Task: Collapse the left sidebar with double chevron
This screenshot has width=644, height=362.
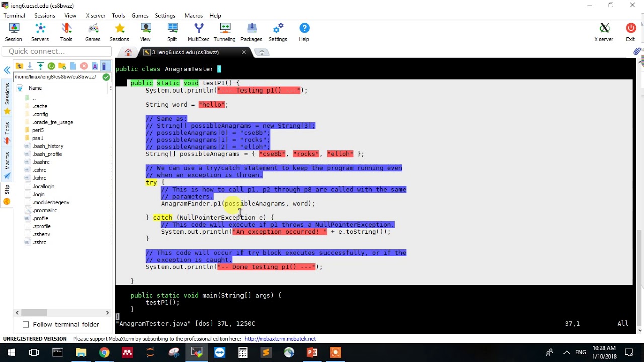Action: click(7, 70)
